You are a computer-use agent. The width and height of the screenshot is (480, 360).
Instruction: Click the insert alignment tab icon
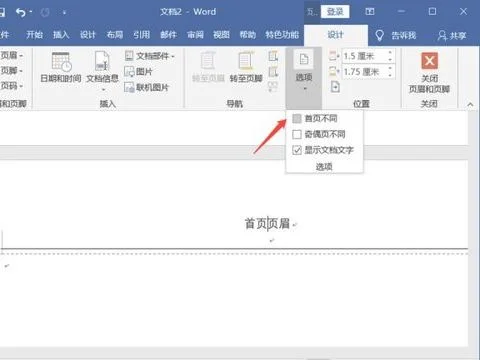(x=335, y=87)
